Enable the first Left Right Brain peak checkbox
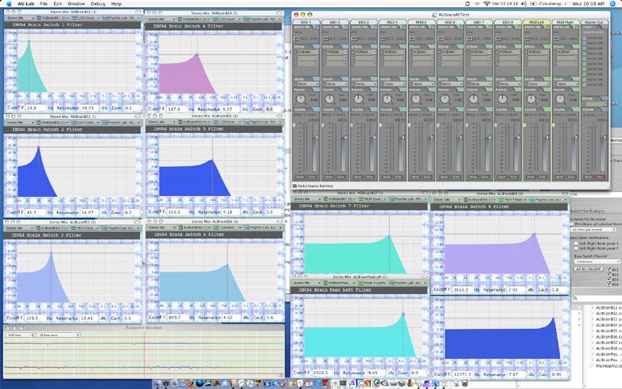The width and height of the screenshot is (622, 389). click(x=576, y=243)
